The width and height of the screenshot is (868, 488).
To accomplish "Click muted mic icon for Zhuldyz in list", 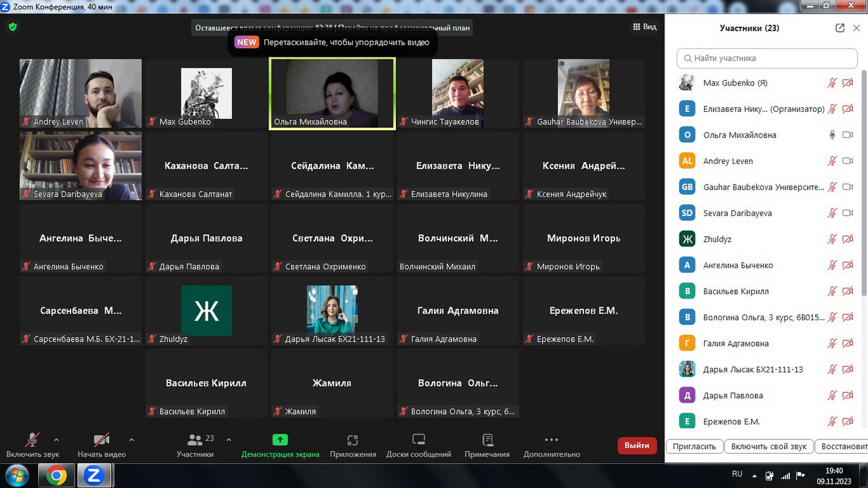I will pos(832,239).
